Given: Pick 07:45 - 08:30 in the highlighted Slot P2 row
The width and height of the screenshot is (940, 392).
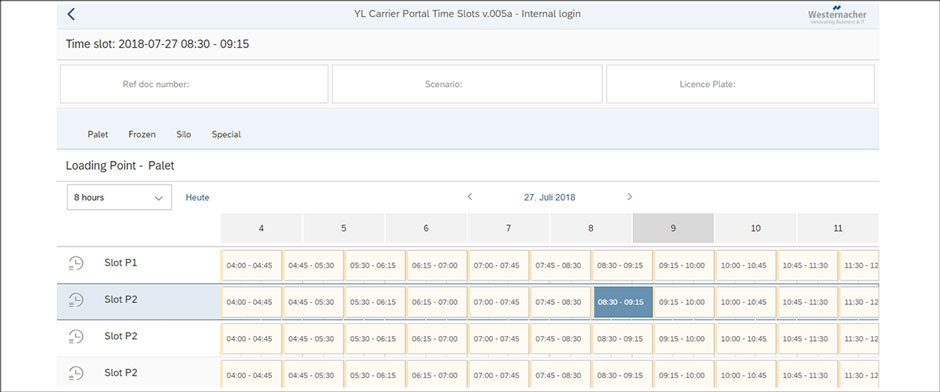Looking at the screenshot, I should (x=561, y=302).
